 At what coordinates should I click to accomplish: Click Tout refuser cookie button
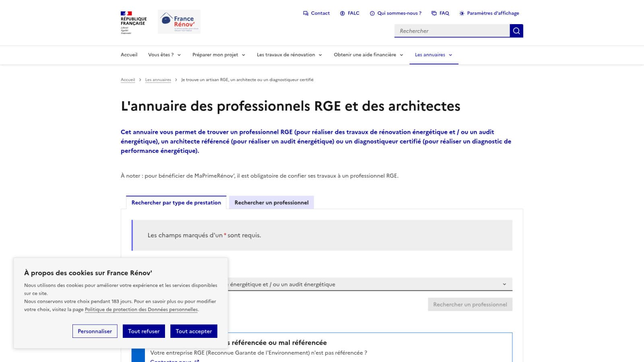(144, 331)
